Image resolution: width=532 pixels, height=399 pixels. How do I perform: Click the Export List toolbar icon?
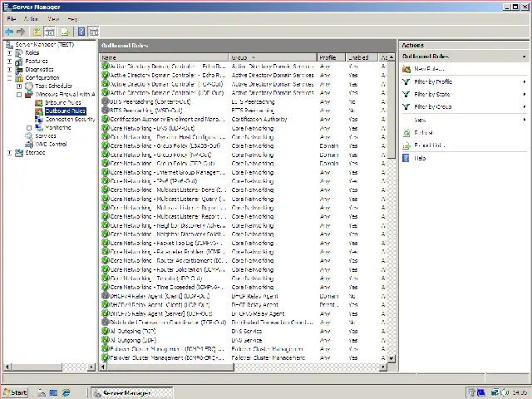pyautogui.click(x=65, y=32)
